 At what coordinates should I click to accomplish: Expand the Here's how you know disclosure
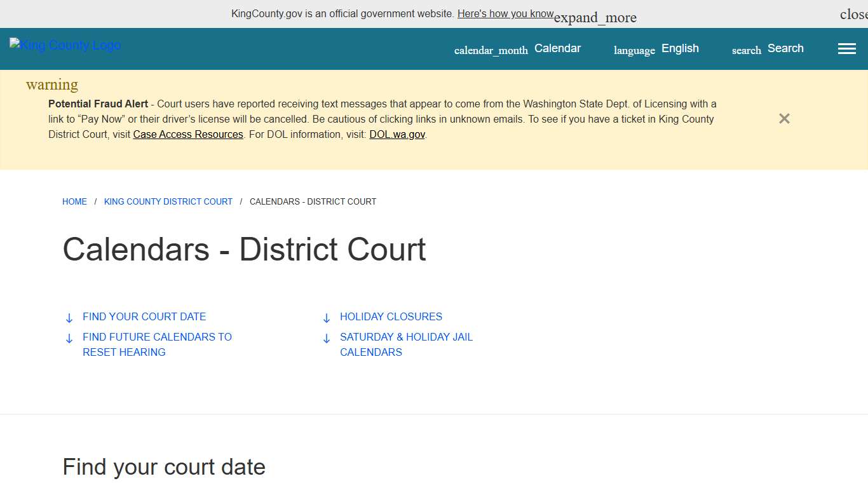pos(506,13)
